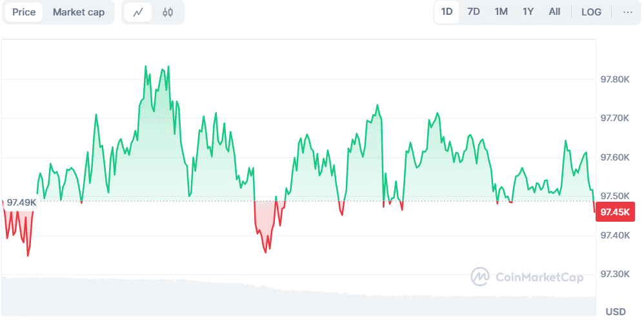Screen dimensions: 644x321
Task: Switch to candlestick chart icon
Action: pyautogui.click(x=168, y=12)
